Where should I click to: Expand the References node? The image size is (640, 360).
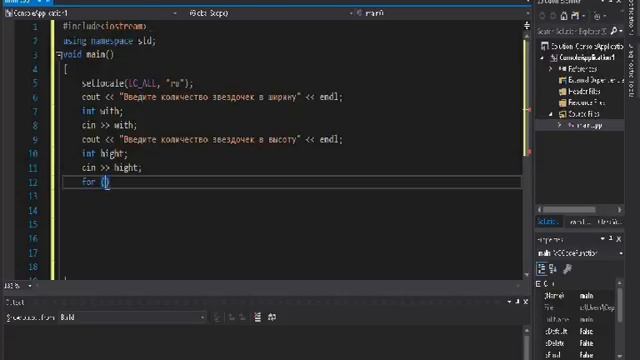[x=551, y=69]
